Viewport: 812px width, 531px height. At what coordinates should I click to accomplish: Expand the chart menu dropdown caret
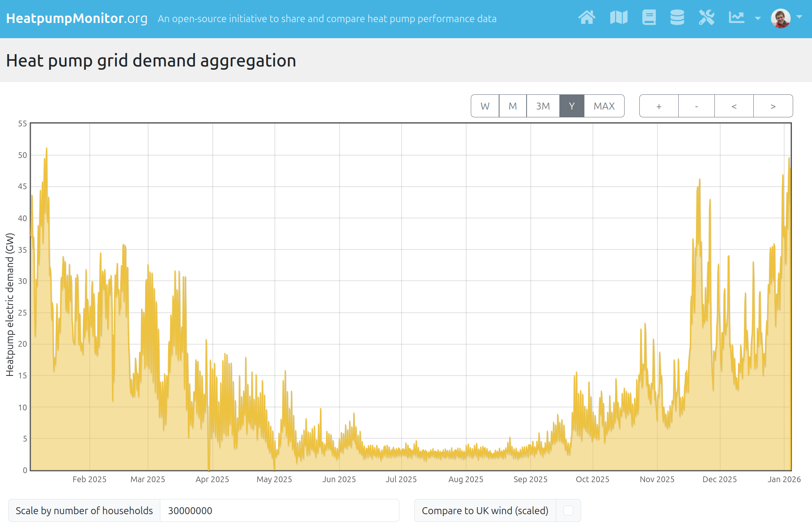[x=758, y=18]
